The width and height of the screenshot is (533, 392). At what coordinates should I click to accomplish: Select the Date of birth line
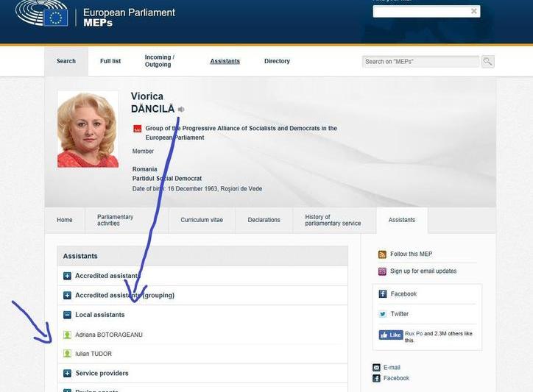197,188
